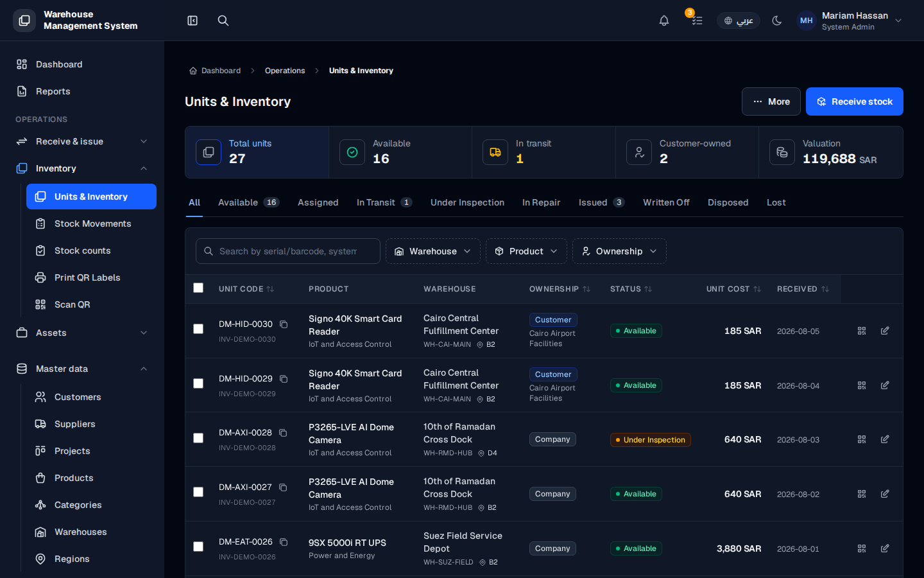Image resolution: width=924 pixels, height=578 pixels.
Task: Show QR code for DM-AXI-0028
Action: point(862,439)
